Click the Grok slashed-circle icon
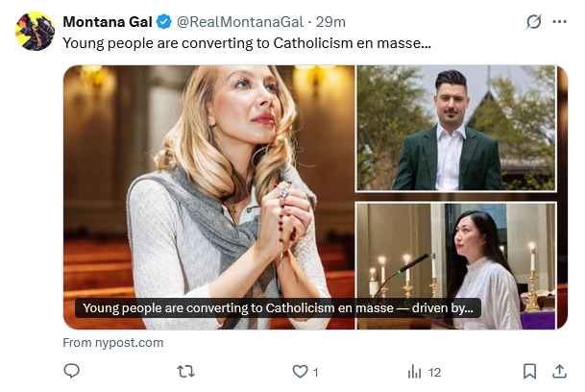 (x=534, y=22)
